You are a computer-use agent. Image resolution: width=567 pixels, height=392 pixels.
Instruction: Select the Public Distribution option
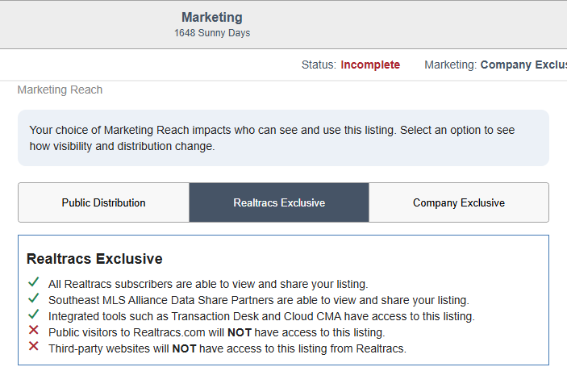click(x=104, y=202)
